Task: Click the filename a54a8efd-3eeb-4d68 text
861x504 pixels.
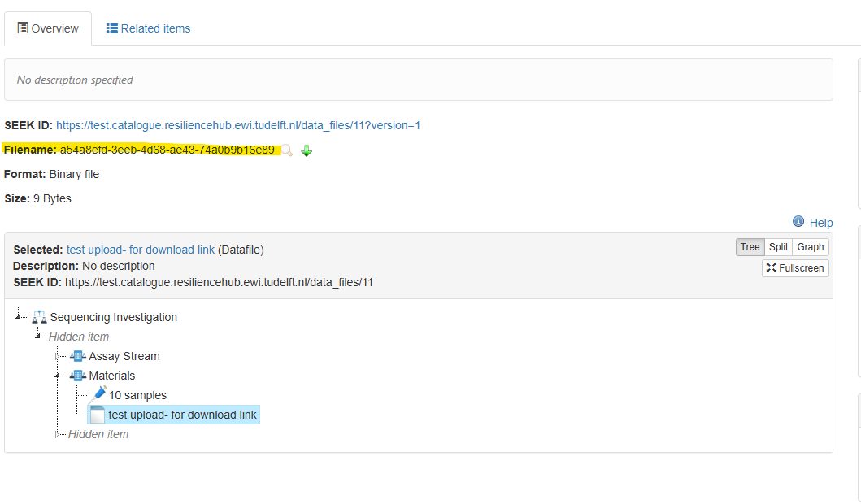Action: point(167,150)
